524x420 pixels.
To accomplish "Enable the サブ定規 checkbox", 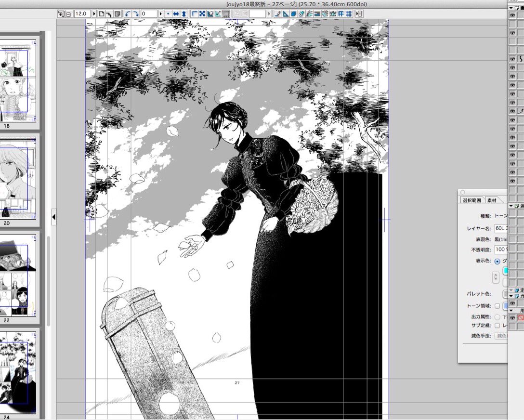I will click(497, 326).
